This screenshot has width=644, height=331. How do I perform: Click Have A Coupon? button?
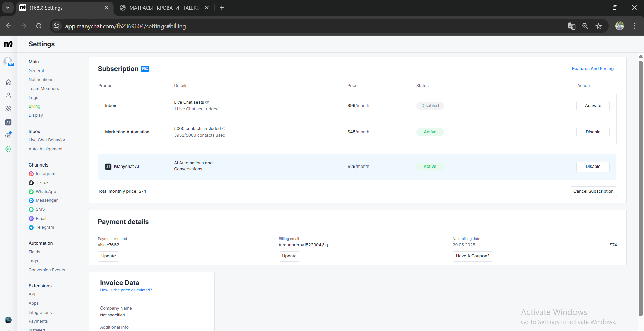[x=472, y=256]
